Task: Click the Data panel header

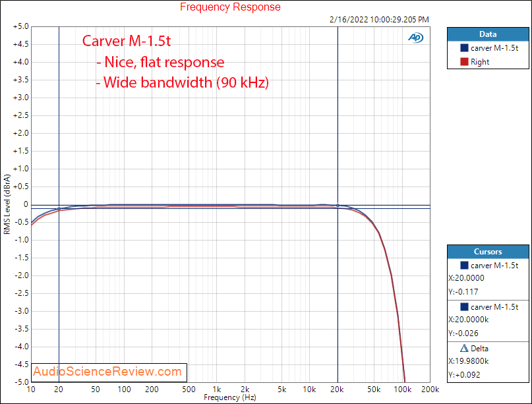Action: pyautogui.click(x=488, y=34)
